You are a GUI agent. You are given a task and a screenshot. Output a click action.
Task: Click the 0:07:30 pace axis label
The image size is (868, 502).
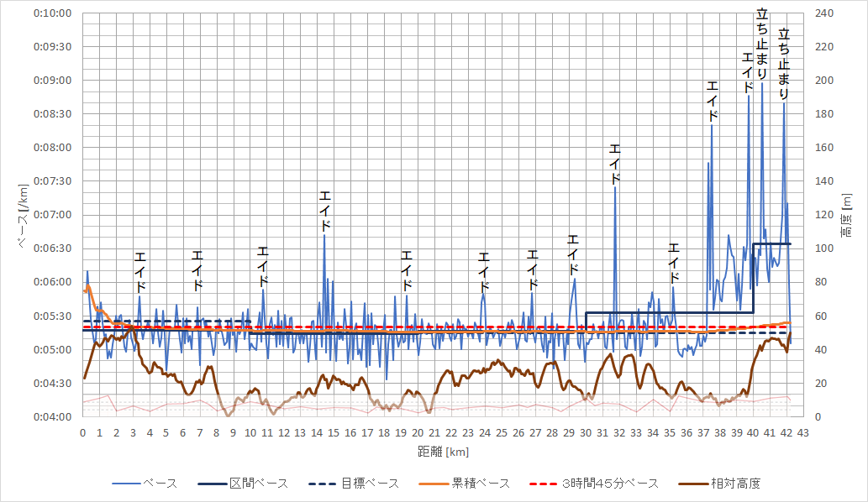click(53, 181)
